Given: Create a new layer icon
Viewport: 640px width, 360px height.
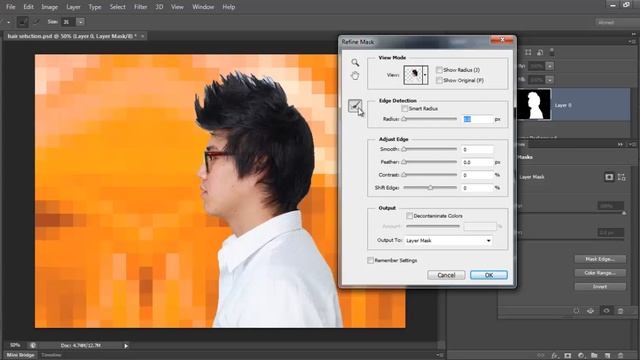Looking at the screenshot, I should [607, 356].
